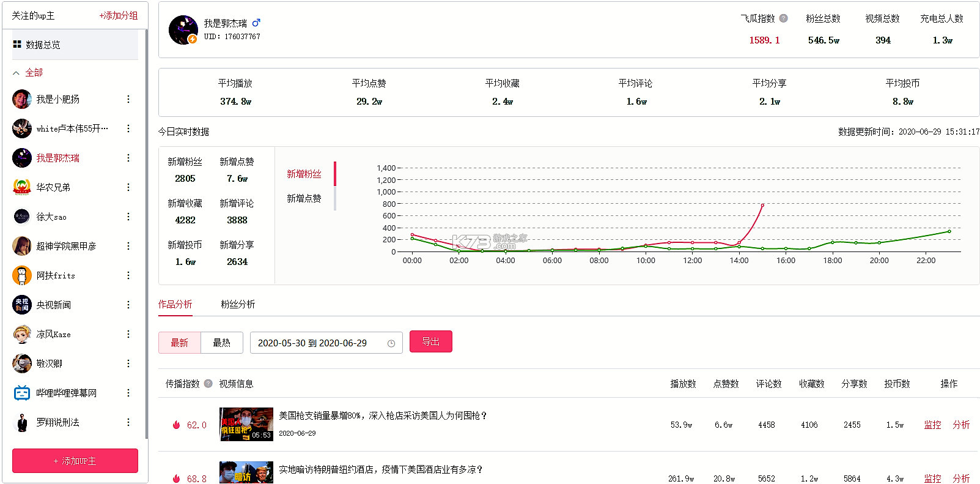The height and width of the screenshot is (484, 980).
Task: Open the 美国枪支销量 video thumbnail
Action: click(246, 424)
